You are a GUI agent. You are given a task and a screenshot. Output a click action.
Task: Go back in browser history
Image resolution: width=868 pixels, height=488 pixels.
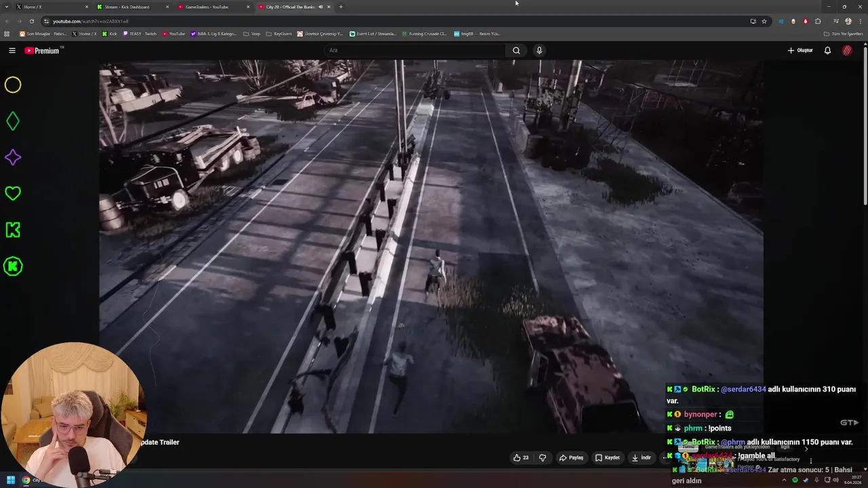7,21
